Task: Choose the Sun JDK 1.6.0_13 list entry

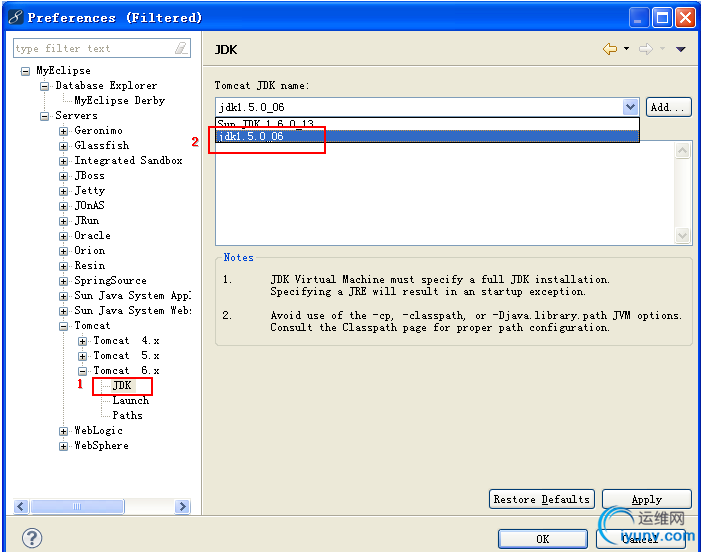Action: tap(427, 123)
